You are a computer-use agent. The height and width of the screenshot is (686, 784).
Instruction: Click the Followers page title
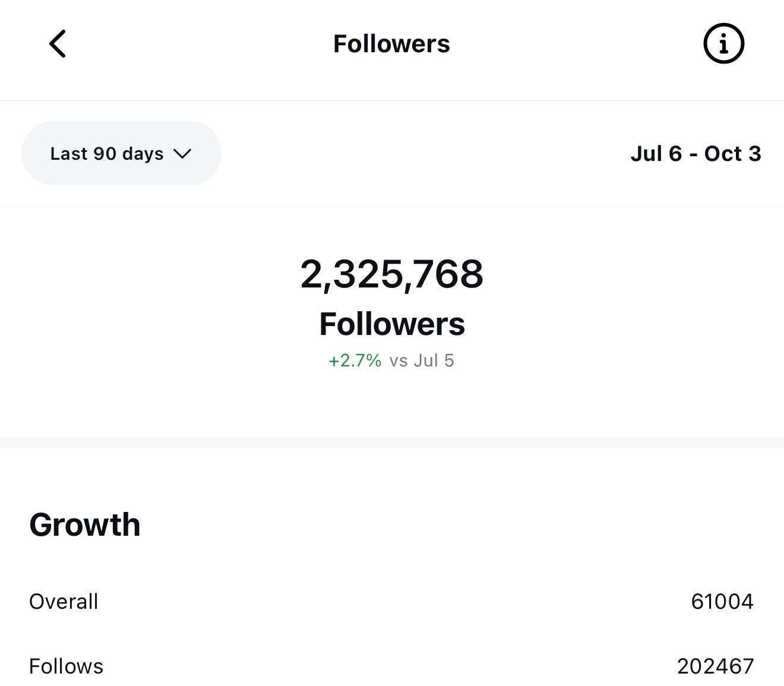click(x=391, y=44)
